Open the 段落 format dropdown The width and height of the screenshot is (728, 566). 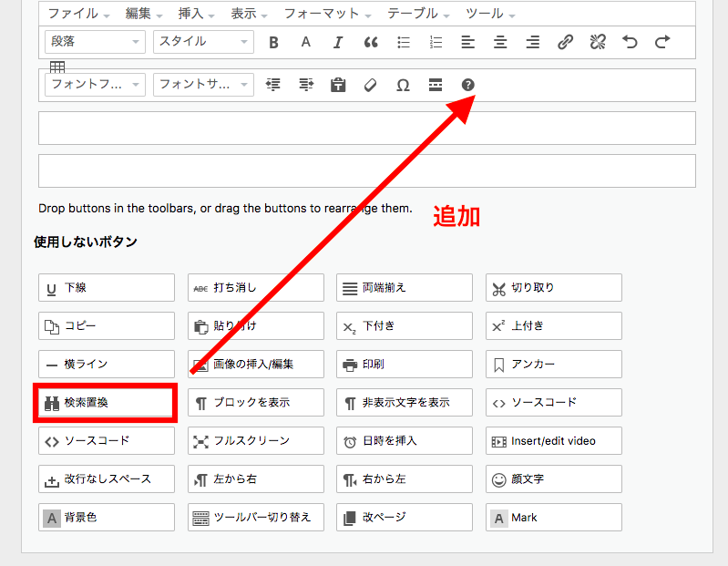pos(95,42)
